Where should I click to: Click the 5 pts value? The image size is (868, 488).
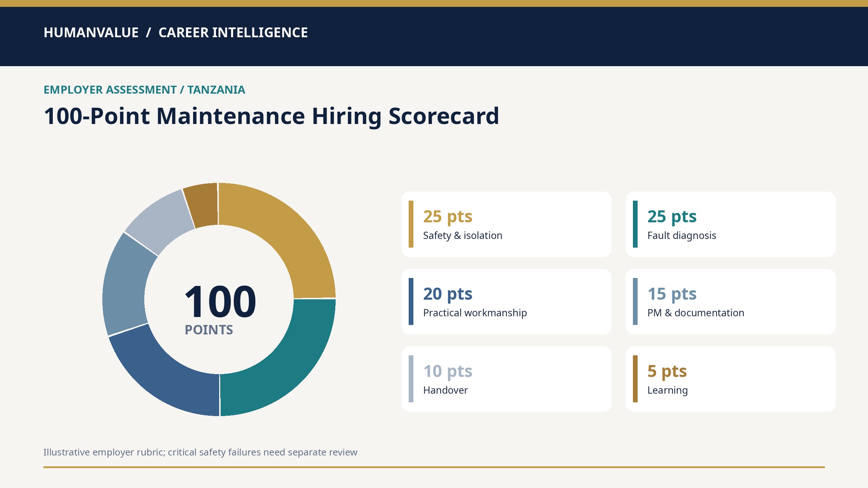[x=667, y=371]
